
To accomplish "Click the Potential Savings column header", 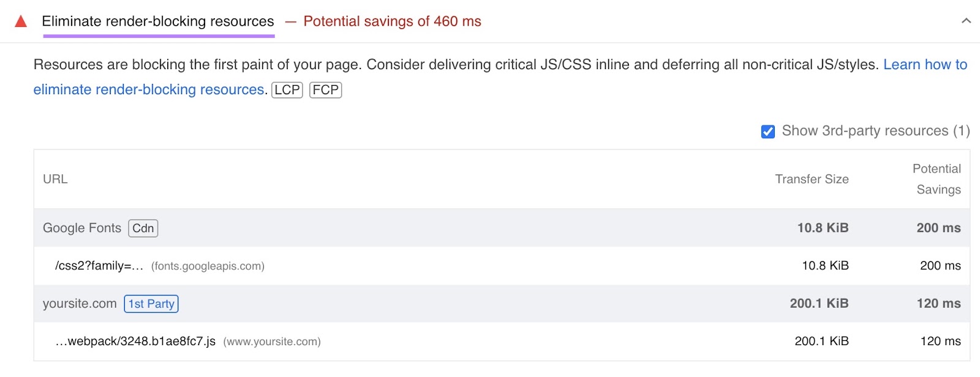I will tap(937, 179).
